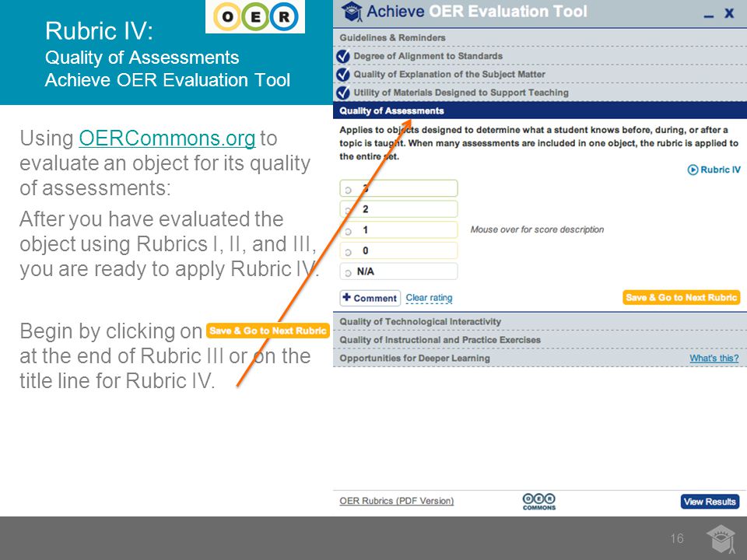Click the What's this? link
The image size is (747, 560).
tap(714, 358)
